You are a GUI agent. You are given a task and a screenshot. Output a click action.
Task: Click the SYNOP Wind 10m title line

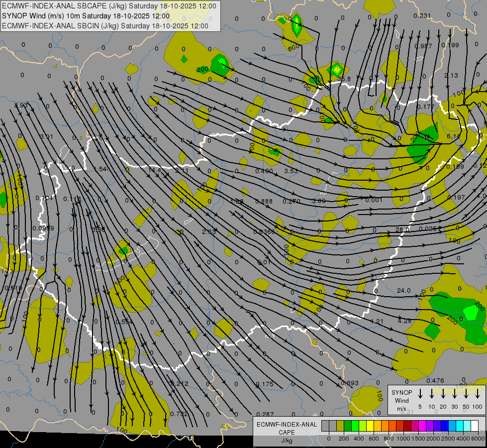(x=86, y=16)
